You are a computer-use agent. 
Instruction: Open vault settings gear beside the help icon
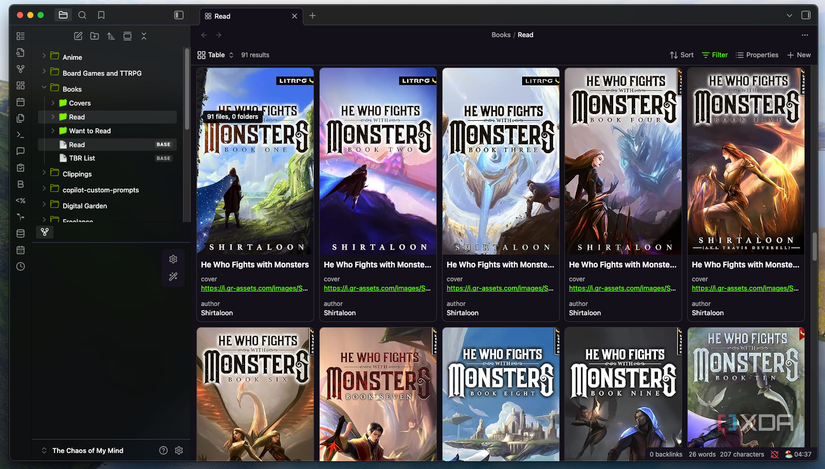(x=179, y=451)
